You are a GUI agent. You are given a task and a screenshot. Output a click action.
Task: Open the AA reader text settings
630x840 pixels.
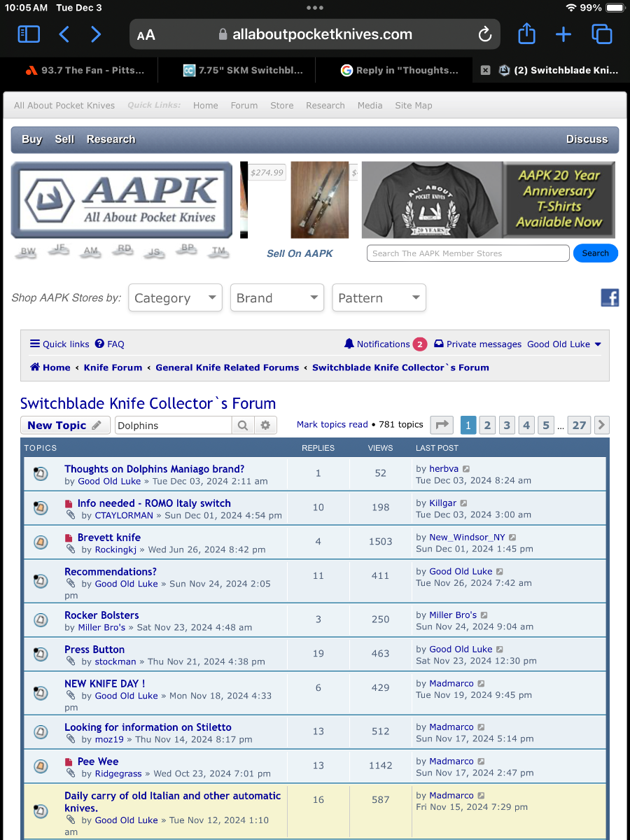[146, 35]
